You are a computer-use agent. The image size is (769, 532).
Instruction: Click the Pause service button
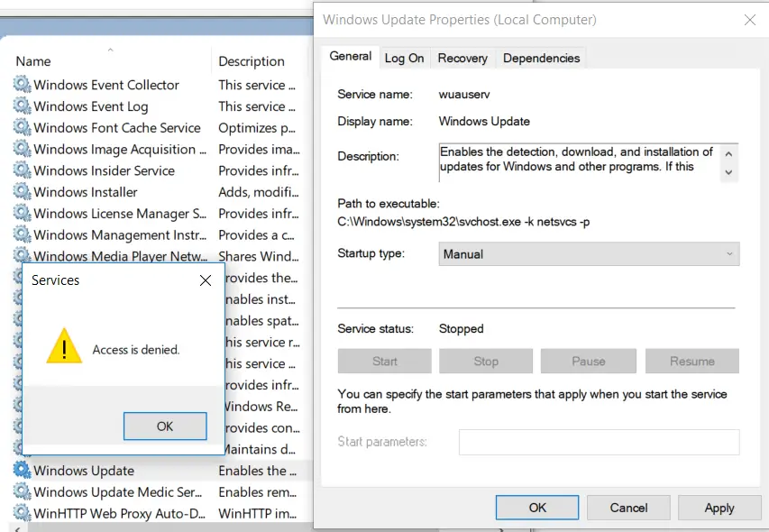click(x=588, y=362)
